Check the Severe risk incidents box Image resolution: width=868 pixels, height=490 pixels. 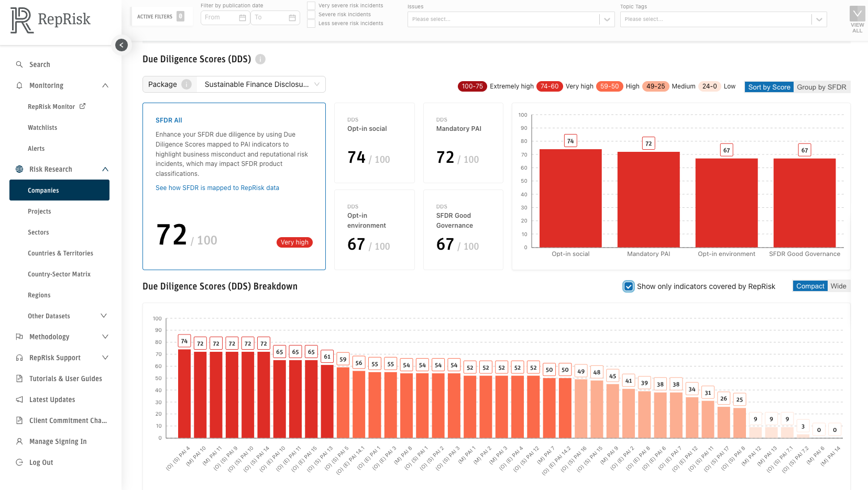(x=311, y=15)
